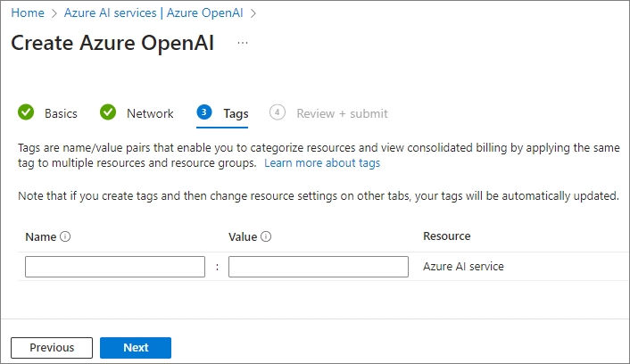
Task: Click the step 3 Tags circle icon
Action: 204,112
